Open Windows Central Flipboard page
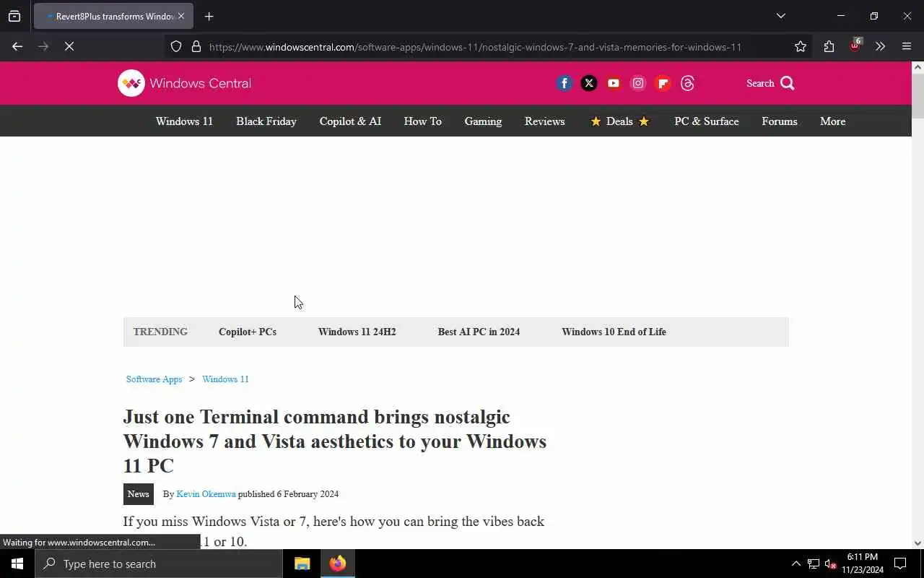Image resolution: width=924 pixels, height=578 pixels. click(x=663, y=83)
